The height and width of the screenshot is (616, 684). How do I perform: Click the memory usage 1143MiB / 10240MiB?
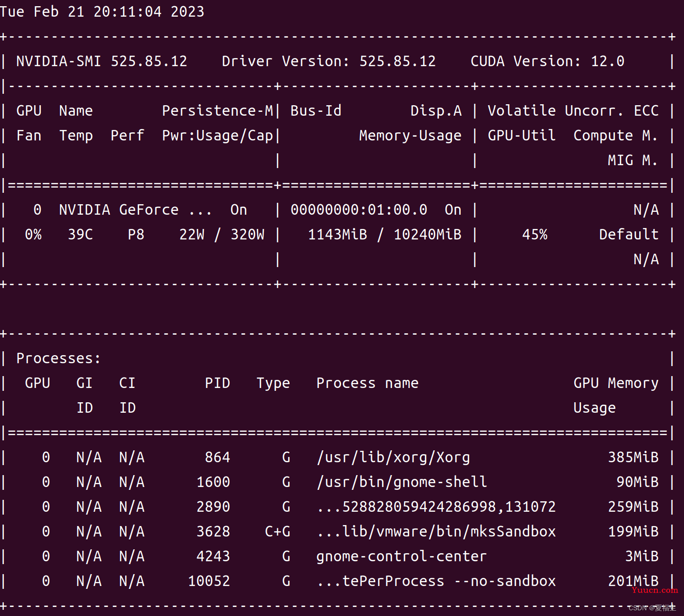[384, 234]
